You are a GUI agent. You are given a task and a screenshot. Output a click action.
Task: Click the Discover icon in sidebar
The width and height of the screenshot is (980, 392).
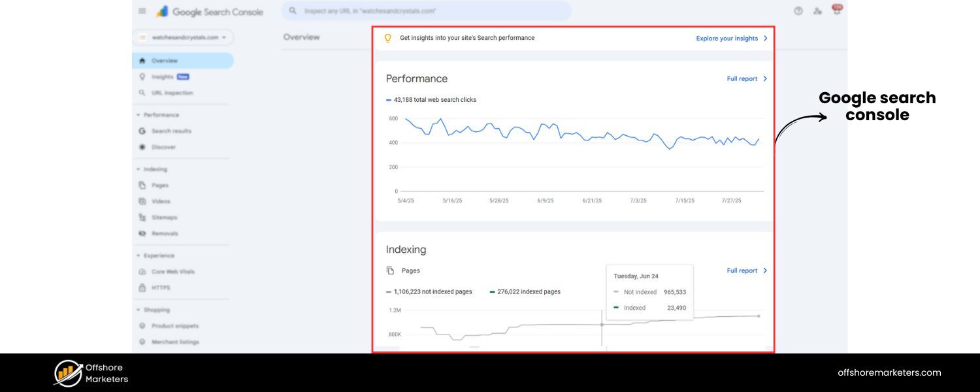point(142,146)
